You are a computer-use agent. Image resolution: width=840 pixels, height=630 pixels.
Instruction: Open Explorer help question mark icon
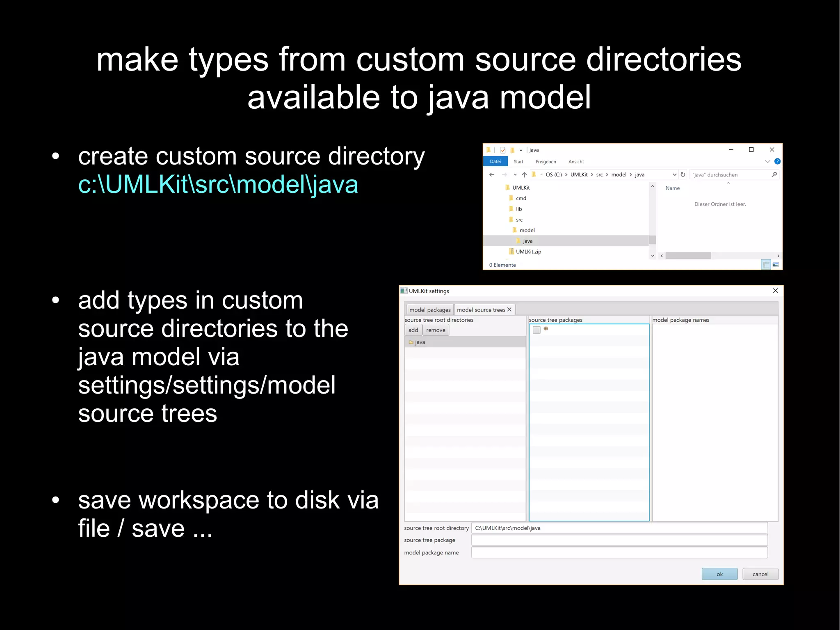click(777, 161)
